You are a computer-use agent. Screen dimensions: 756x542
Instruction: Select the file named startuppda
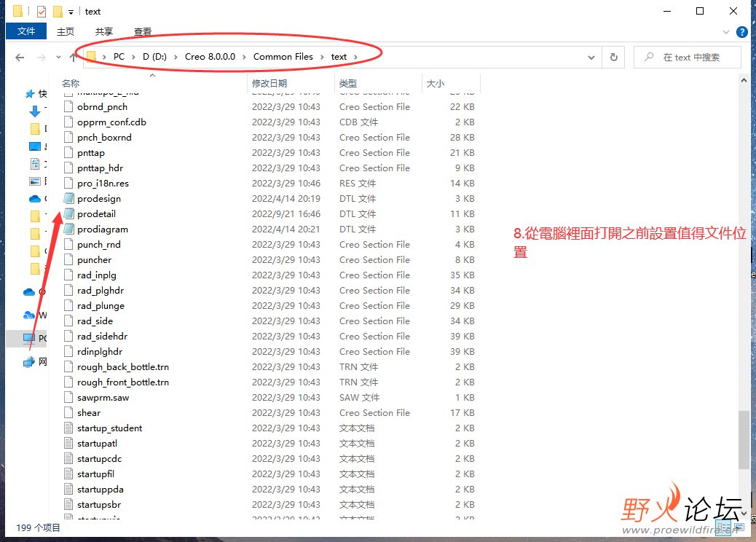click(x=101, y=489)
